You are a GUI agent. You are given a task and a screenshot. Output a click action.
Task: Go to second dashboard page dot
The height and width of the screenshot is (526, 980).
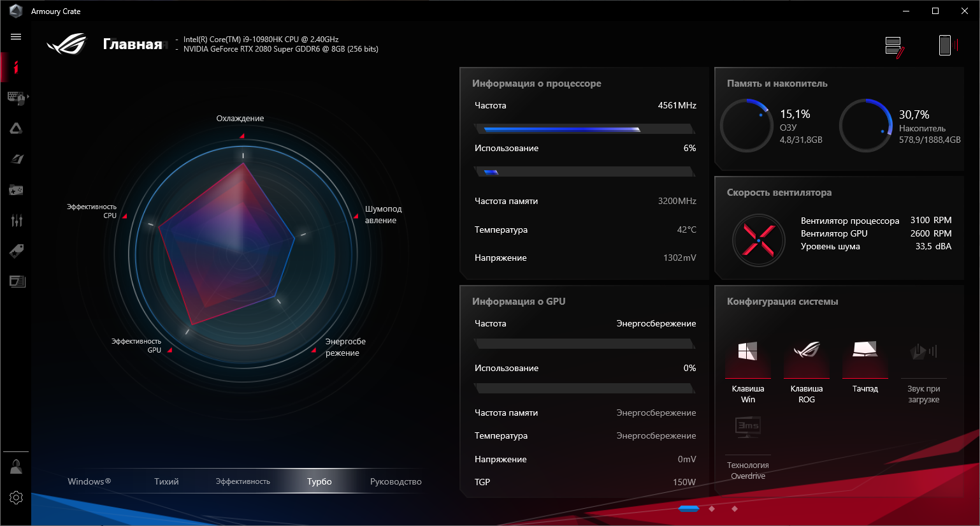coord(712,509)
